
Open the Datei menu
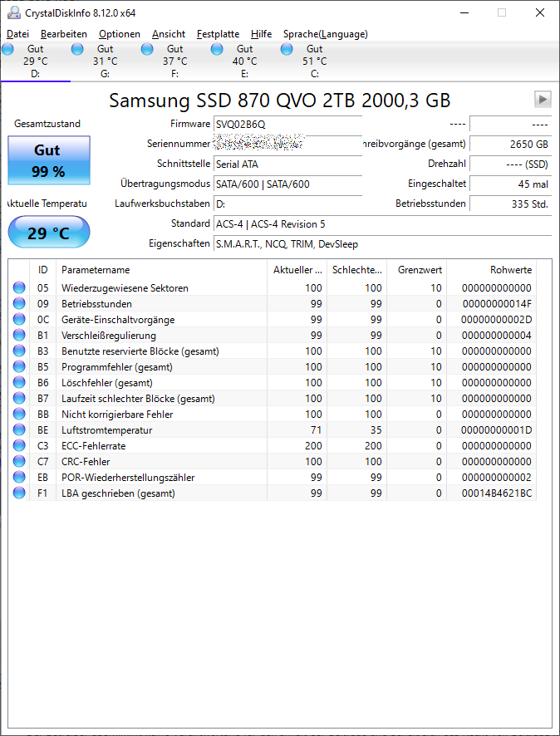(x=17, y=34)
